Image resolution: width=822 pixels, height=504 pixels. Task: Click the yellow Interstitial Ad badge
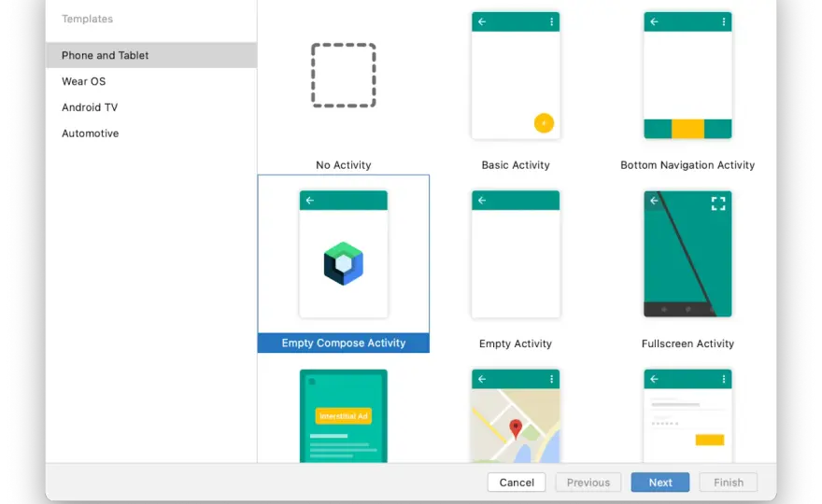[x=344, y=416]
